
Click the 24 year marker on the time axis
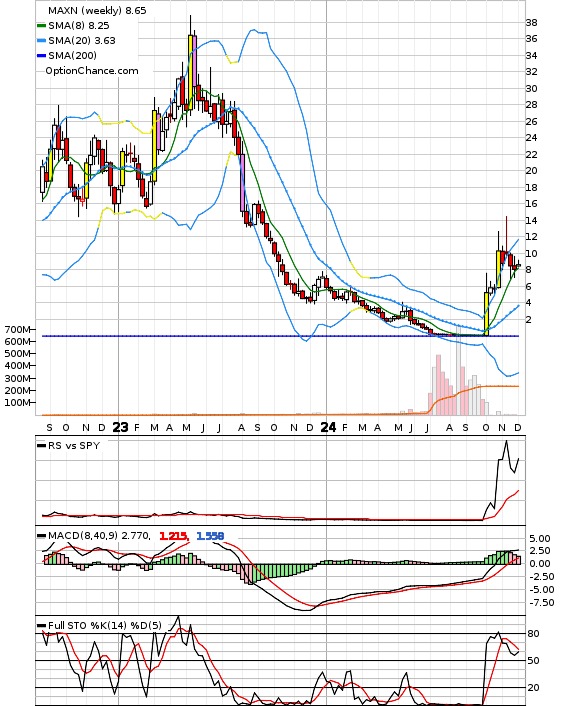point(328,427)
